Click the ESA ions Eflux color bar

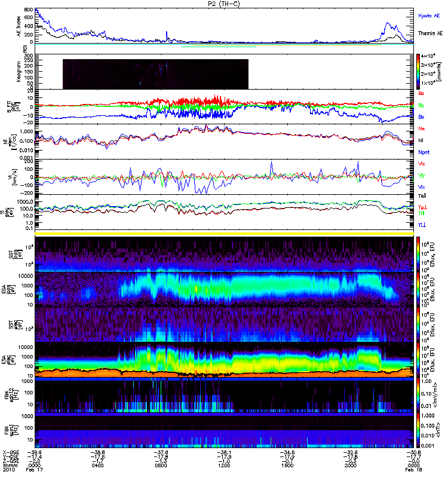click(x=418, y=289)
